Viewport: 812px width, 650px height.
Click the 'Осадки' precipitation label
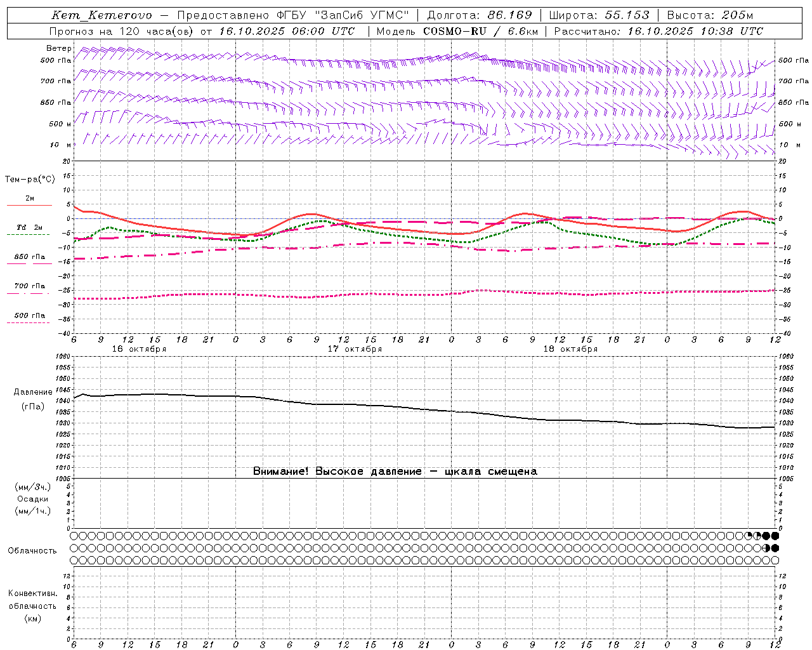(x=33, y=499)
